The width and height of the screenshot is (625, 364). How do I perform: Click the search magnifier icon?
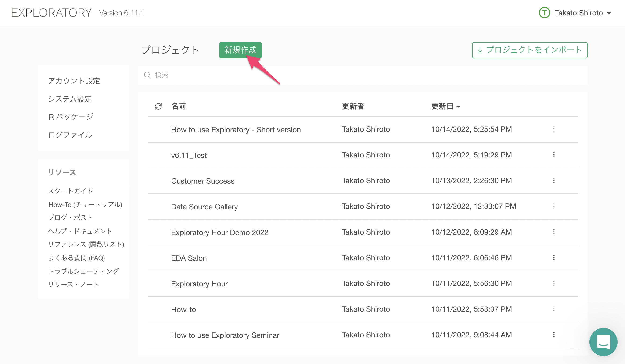(147, 75)
